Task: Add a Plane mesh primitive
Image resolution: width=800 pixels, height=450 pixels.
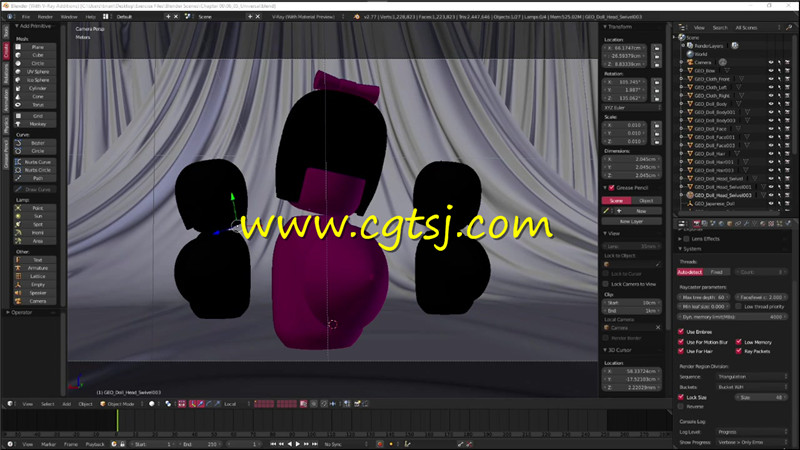Action: coord(35,47)
